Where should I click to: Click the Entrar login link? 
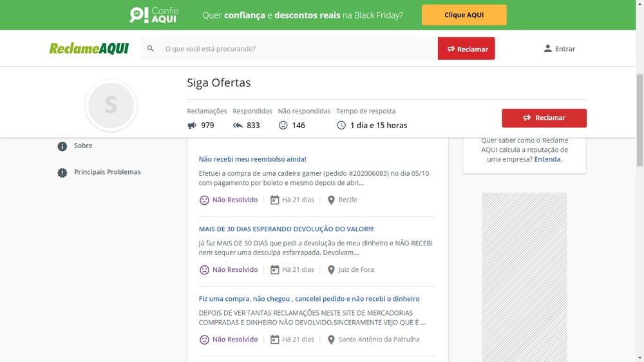coord(565,48)
